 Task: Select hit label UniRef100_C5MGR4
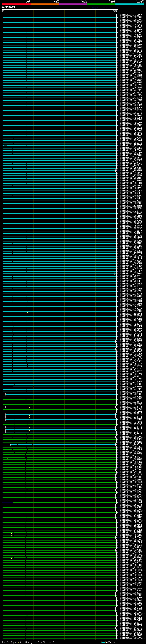[131, 289]
